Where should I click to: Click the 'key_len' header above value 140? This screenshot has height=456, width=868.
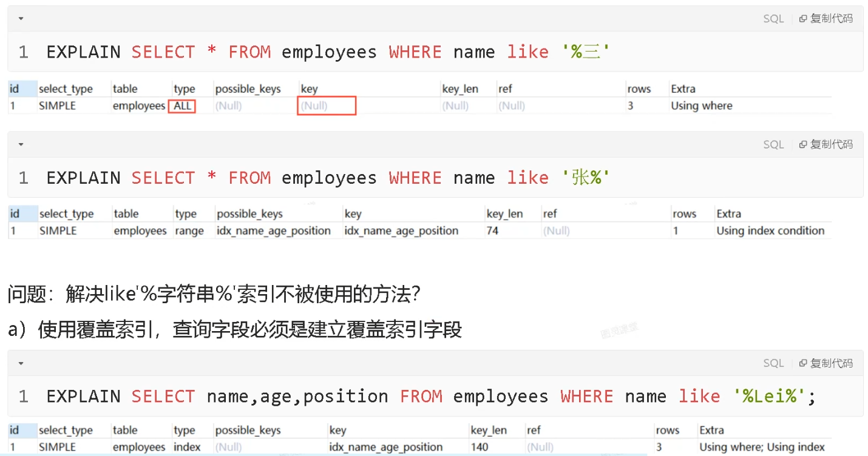coord(489,430)
